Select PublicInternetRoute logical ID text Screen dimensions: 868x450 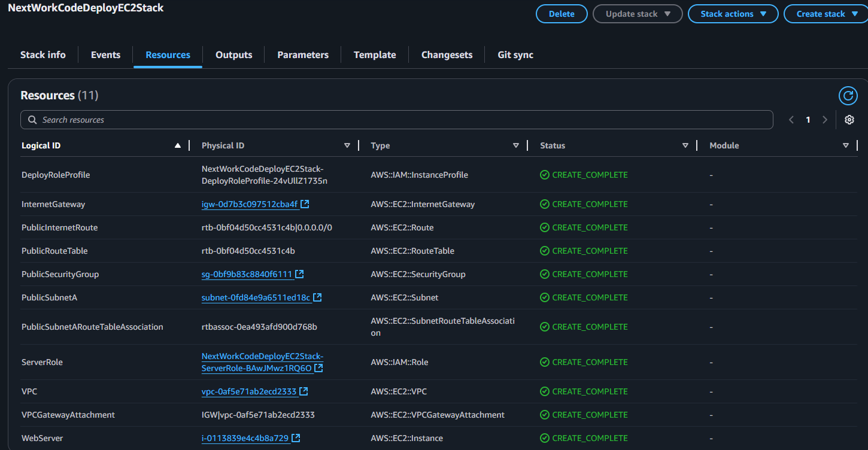pyautogui.click(x=60, y=227)
